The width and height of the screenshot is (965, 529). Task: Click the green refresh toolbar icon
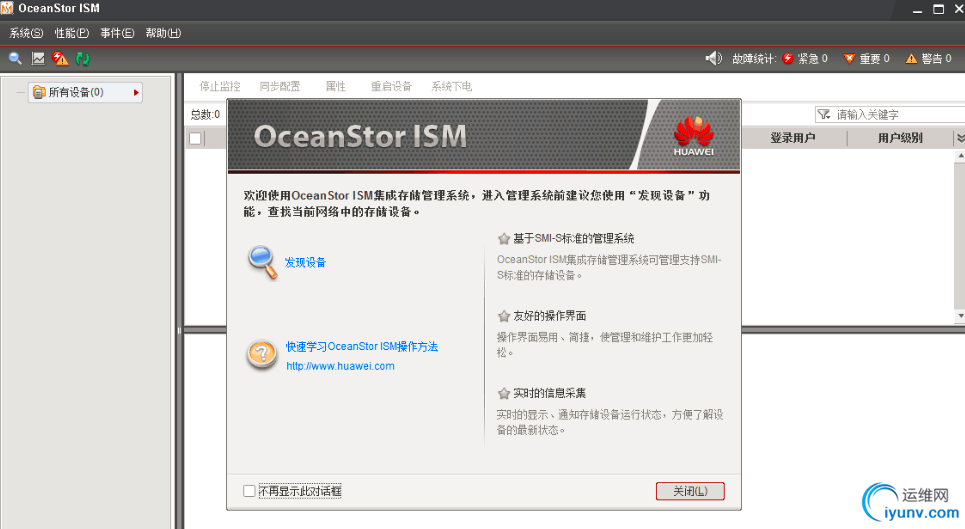click(x=82, y=58)
